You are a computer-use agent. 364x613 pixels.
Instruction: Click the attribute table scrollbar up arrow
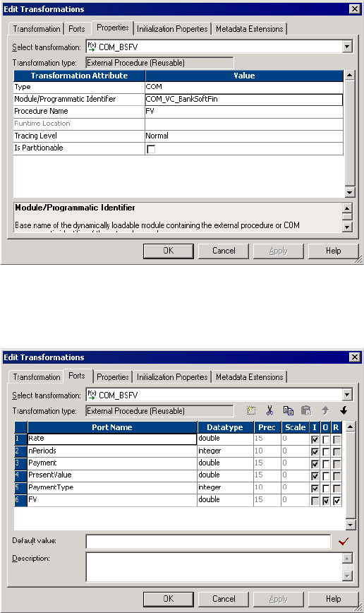click(350, 75)
